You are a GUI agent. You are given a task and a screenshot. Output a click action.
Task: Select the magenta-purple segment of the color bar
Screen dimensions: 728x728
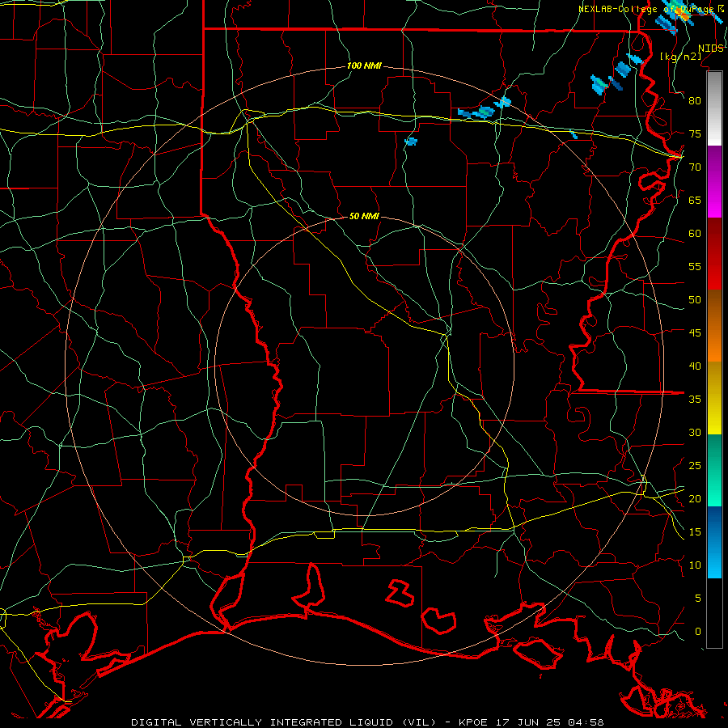tap(714, 181)
